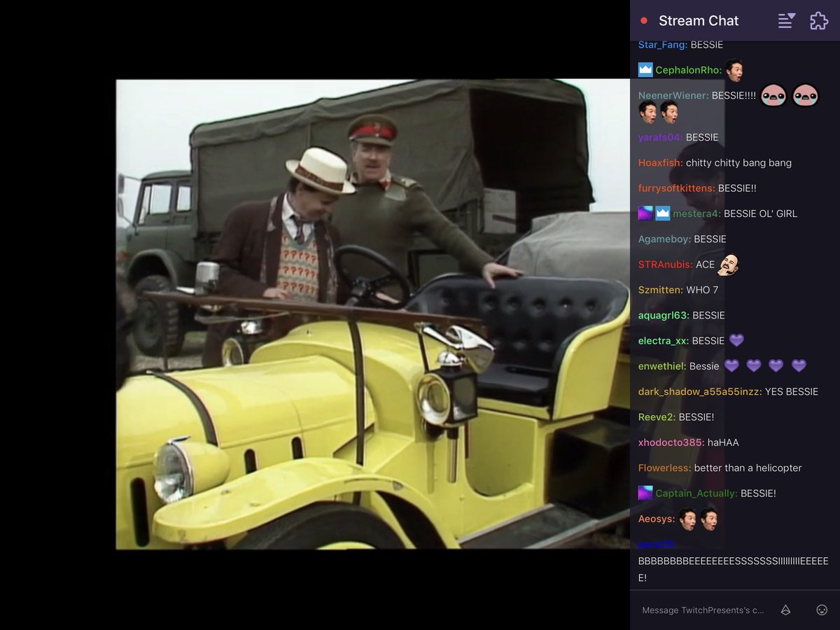Tap second purple heart in enwethiel's message
The image size is (840, 630).
point(754,366)
